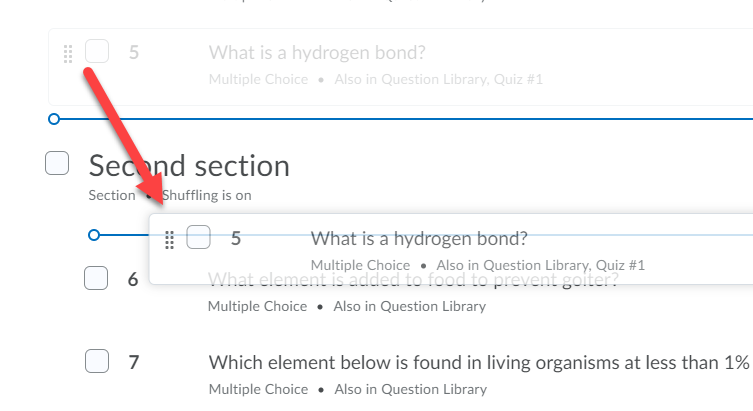Screen dimensions: 753x411
Task: Click the blue drop indicator circle inside Second section
Action: coord(94,235)
